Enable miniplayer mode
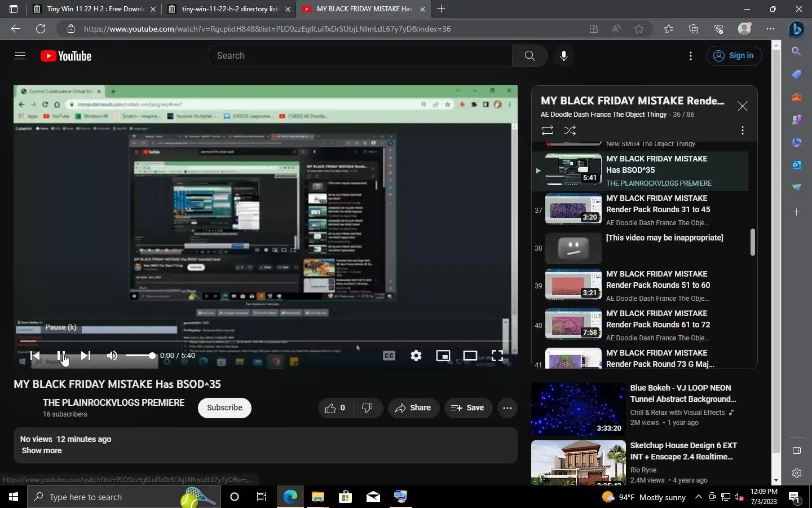Viewport: 812px width, 508px height. [443, 356]
